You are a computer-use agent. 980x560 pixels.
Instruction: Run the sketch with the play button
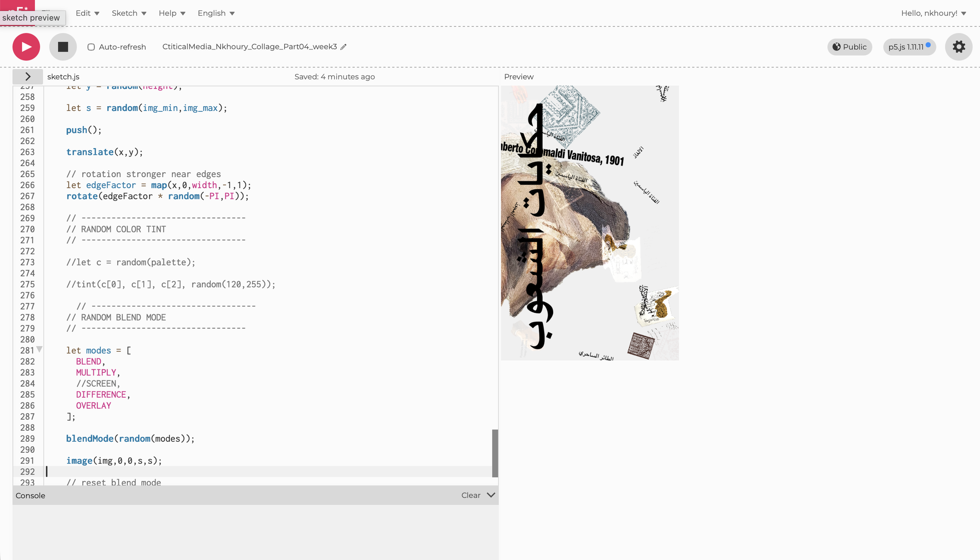(26, 47)
